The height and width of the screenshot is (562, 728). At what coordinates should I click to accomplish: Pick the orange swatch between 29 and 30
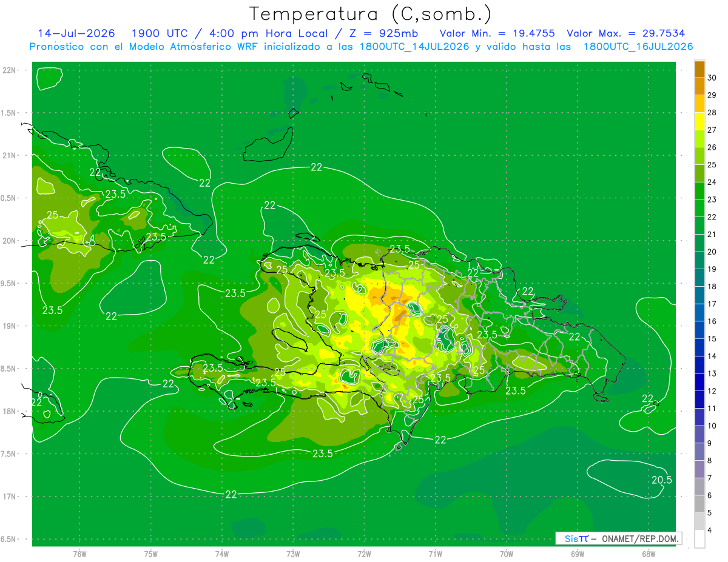coord(699,87)
